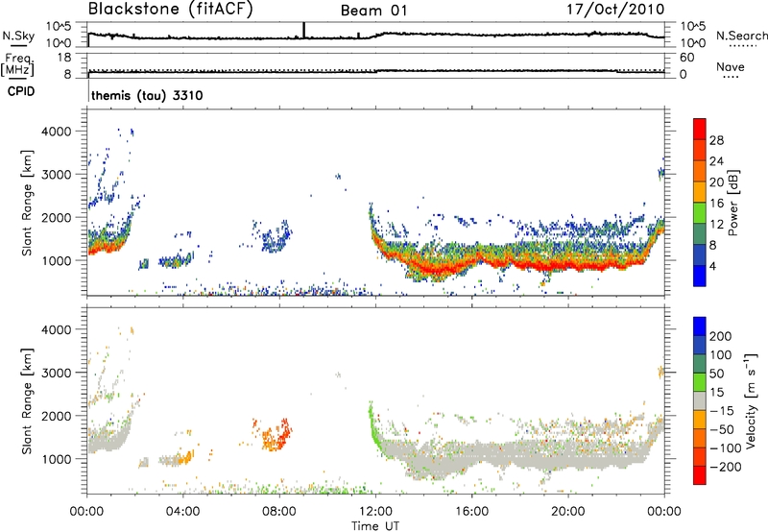Click the blue bottom segment of Power colorbar
The width and height of the screenshot is (768, 532).
[x=700, y=276]
